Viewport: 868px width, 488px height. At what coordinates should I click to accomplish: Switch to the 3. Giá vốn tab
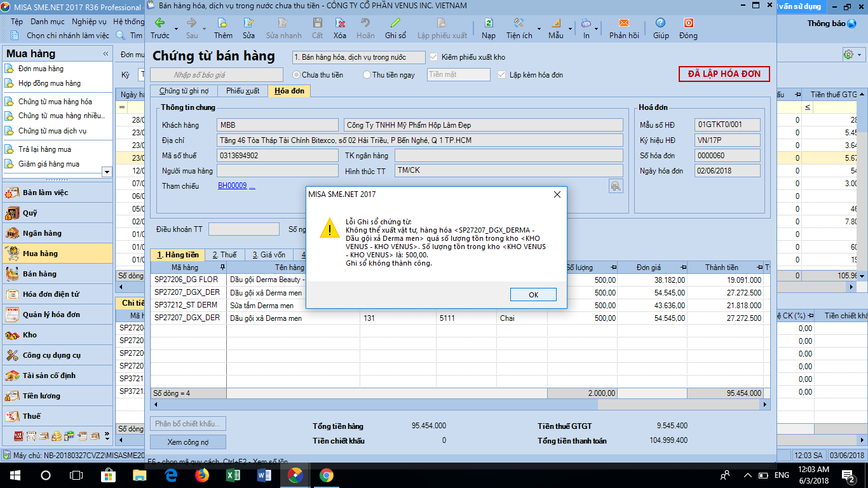[269, 255]
